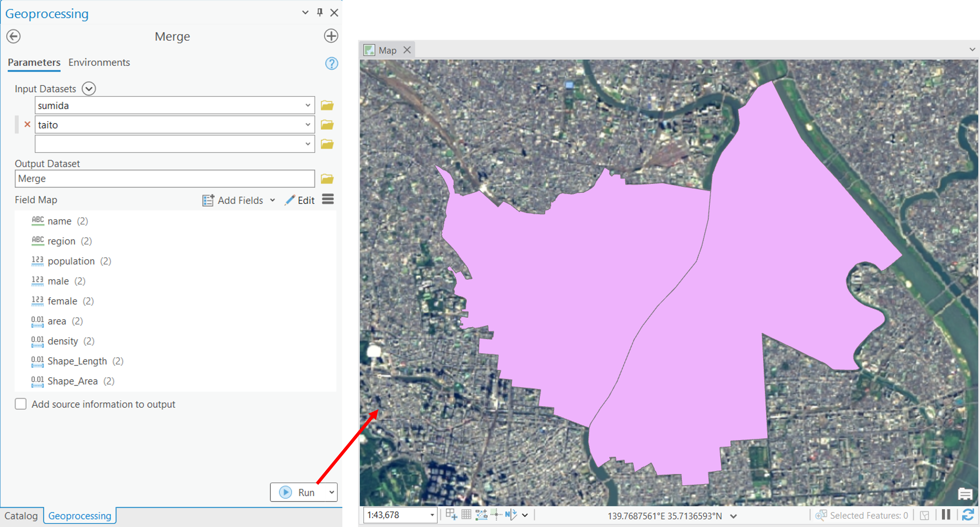Pin the Geoprocessing pane

[320, 12]
